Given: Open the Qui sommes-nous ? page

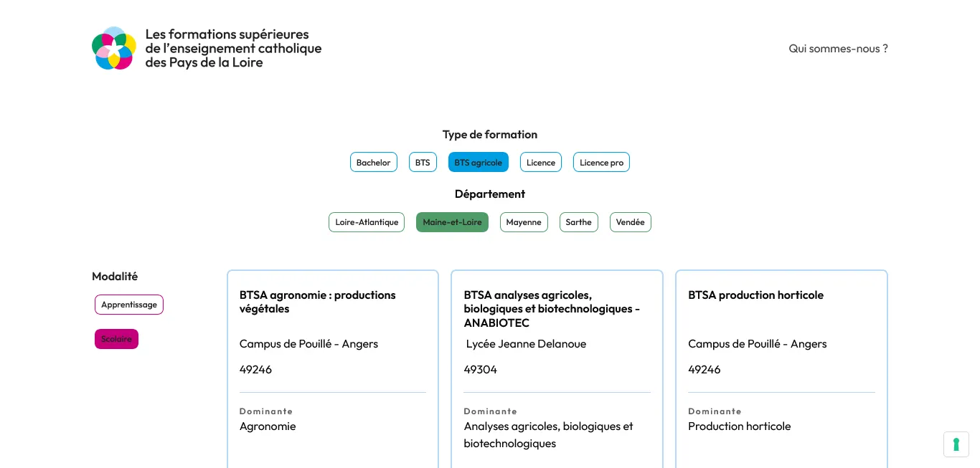Looking at the screenshot, I should [x=838, y=49].
